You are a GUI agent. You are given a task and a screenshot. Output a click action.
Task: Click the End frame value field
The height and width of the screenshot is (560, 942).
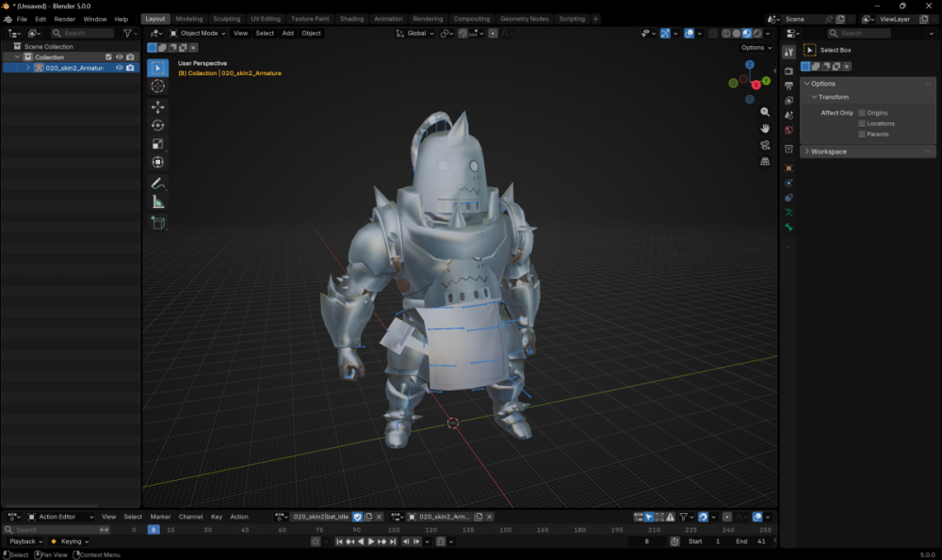[752, 541]
